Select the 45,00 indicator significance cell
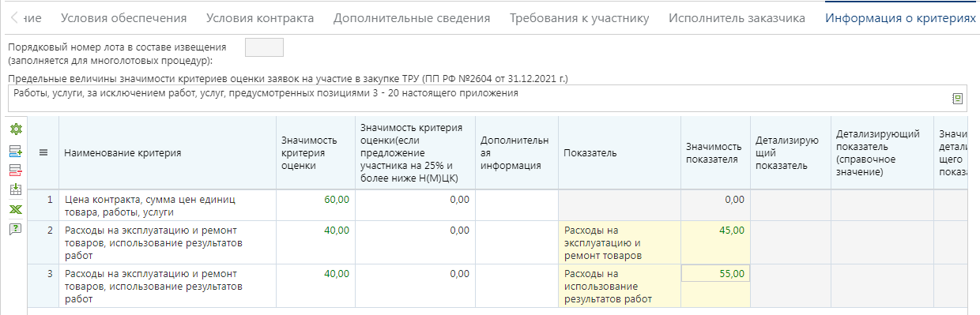Image resolution: width=980 pixels, height=315 pixels. [x=715, y=242]
